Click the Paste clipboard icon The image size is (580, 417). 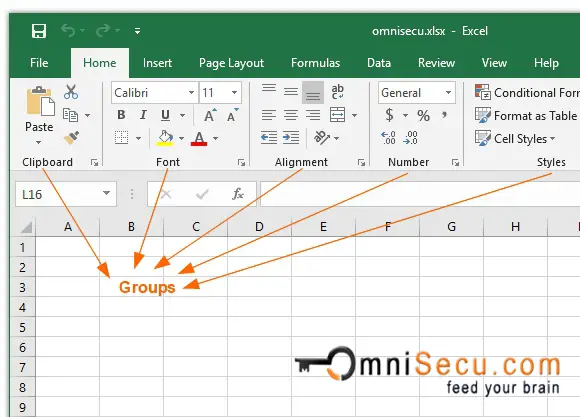40,101
